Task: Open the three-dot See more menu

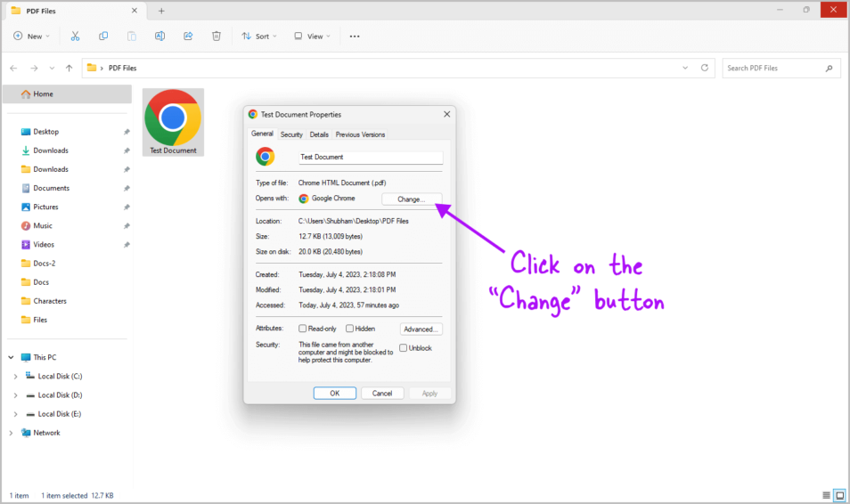Action: point(355,37)
